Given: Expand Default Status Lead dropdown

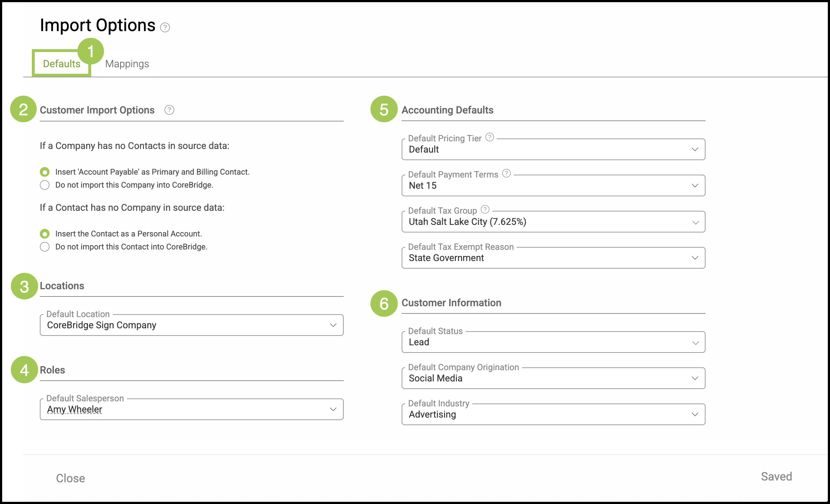Looking at the screenshot, I should point(553,342).
